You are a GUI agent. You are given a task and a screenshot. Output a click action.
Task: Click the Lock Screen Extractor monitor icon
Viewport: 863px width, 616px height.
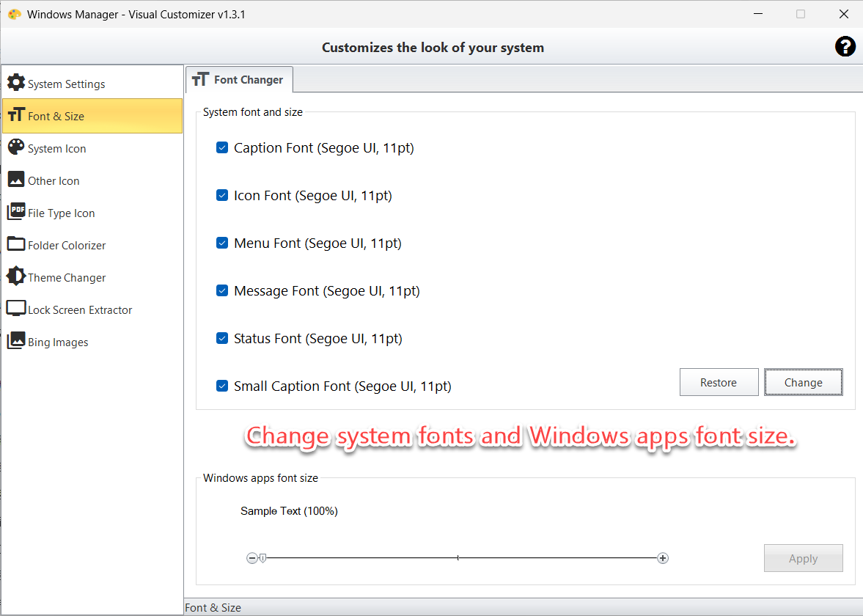pyautogui.click(x=16, y=308)
